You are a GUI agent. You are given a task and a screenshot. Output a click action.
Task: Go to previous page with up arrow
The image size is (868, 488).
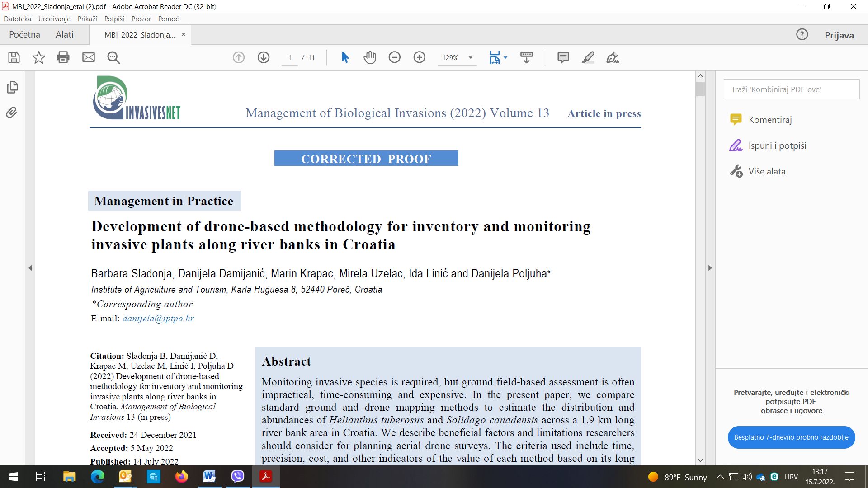point(239,57)
